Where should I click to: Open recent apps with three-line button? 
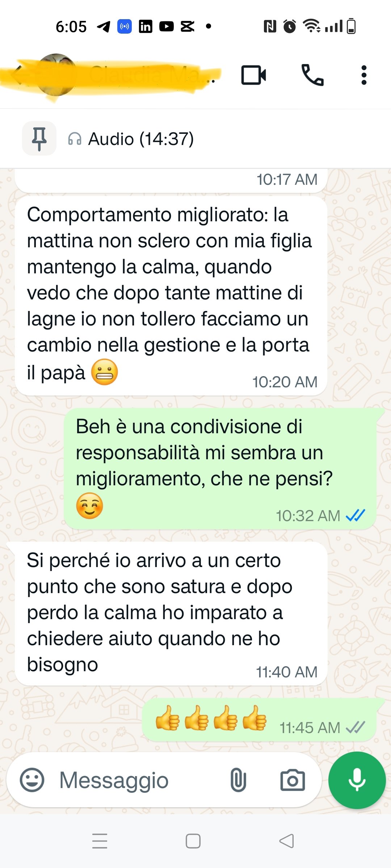(x=100, y=841)
